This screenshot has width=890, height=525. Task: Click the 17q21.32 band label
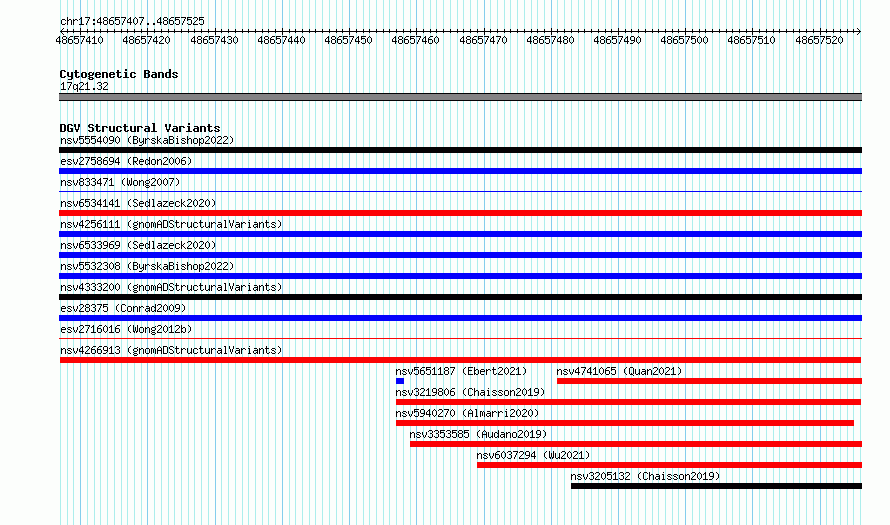84,86
